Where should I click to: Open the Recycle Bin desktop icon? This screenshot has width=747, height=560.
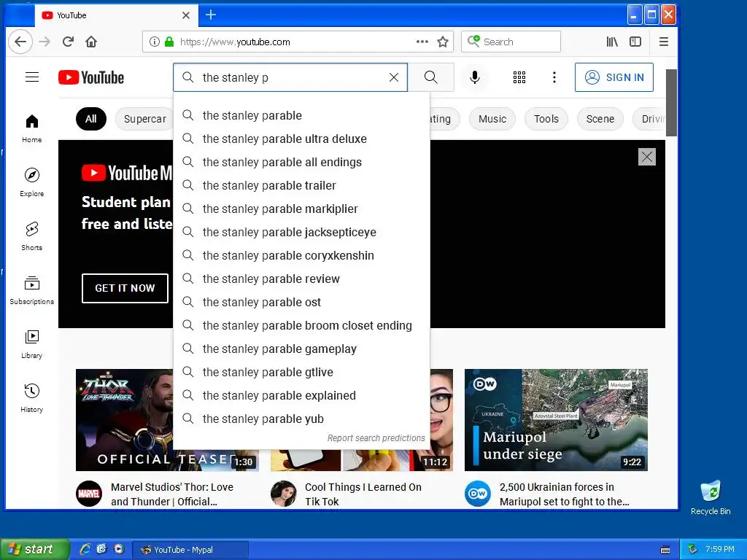tap(711, 497)
